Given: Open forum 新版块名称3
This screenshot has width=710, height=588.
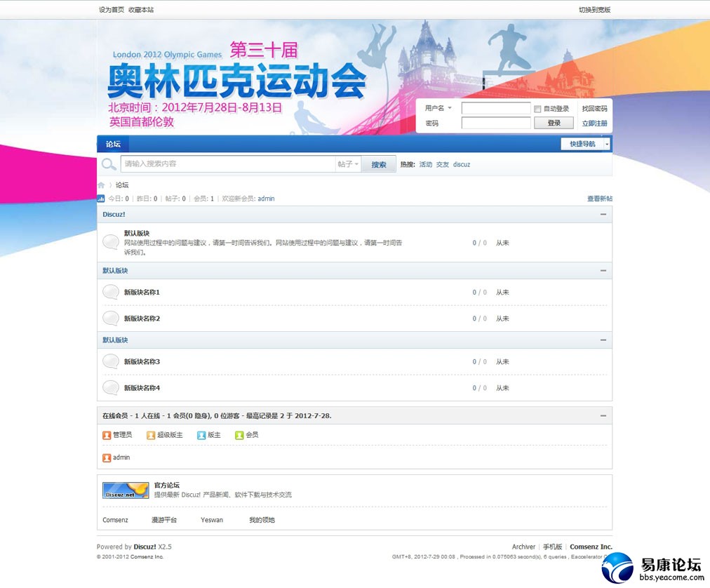Looking at the screenshot, I should 142,361.
